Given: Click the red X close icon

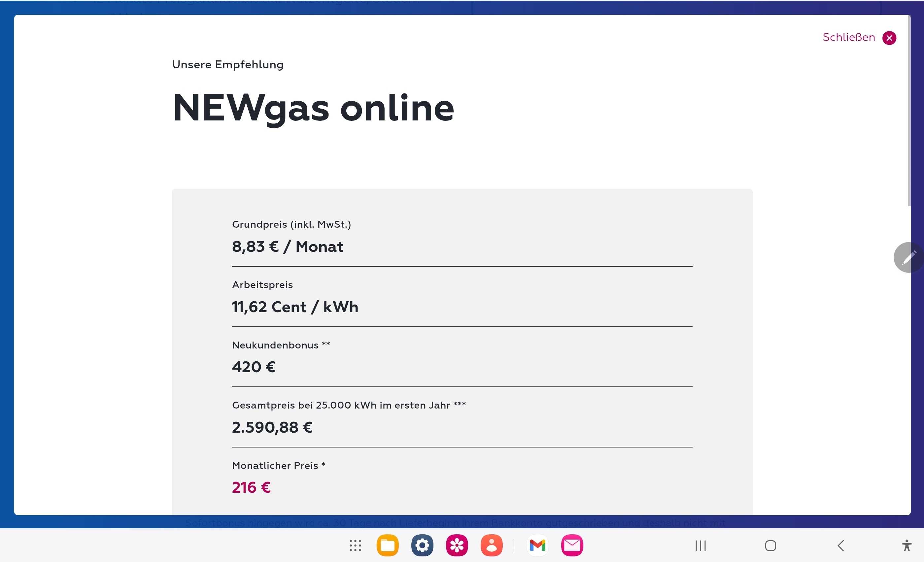Looking at the screenshot, I should click(x=889, y=38).
